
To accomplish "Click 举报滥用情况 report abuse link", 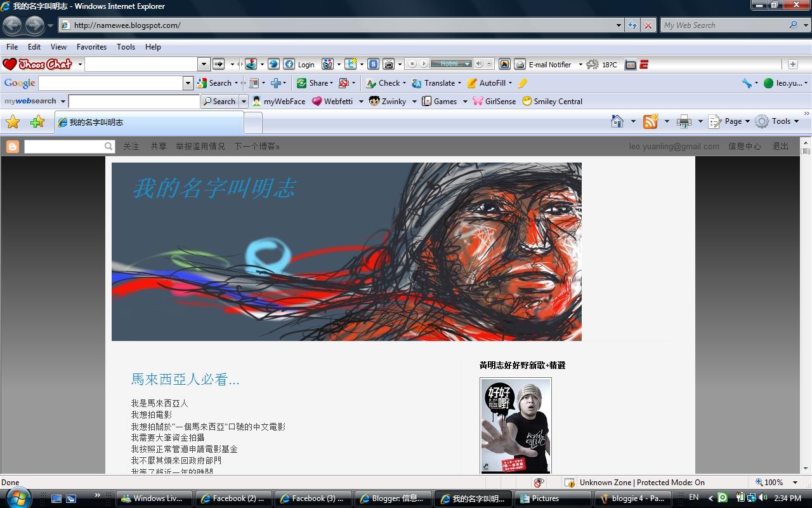I will coord(200,147).
